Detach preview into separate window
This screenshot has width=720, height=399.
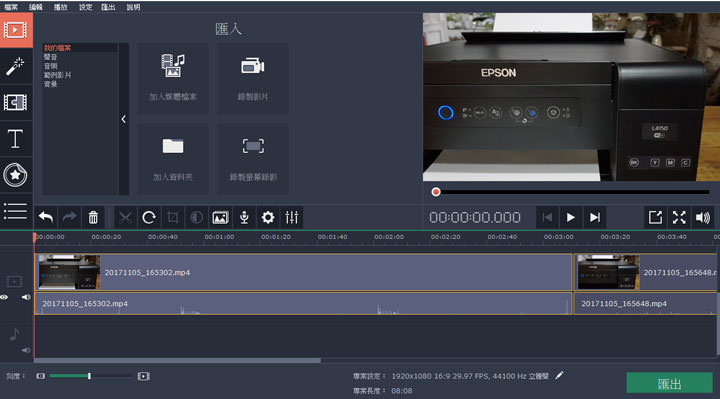[x=655, y=217]
